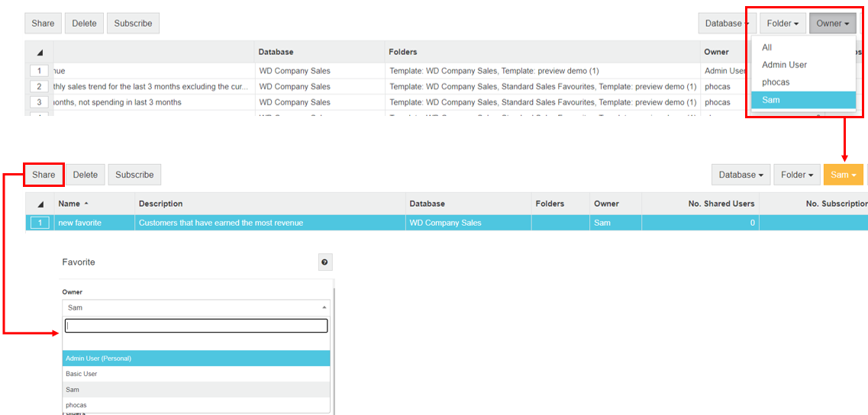Click the help question mark icon beside Favorite
The height and width of the screenshot is (415, 868).
[324, 262]
